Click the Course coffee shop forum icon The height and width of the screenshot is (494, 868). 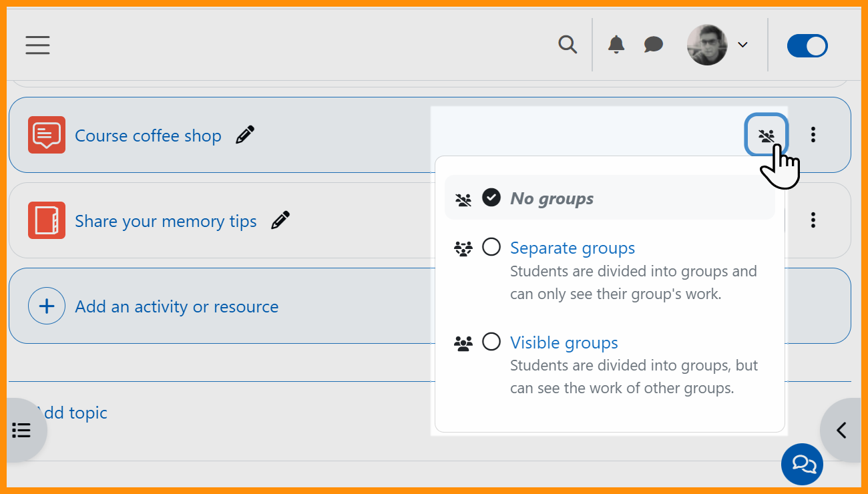[47, 135]
